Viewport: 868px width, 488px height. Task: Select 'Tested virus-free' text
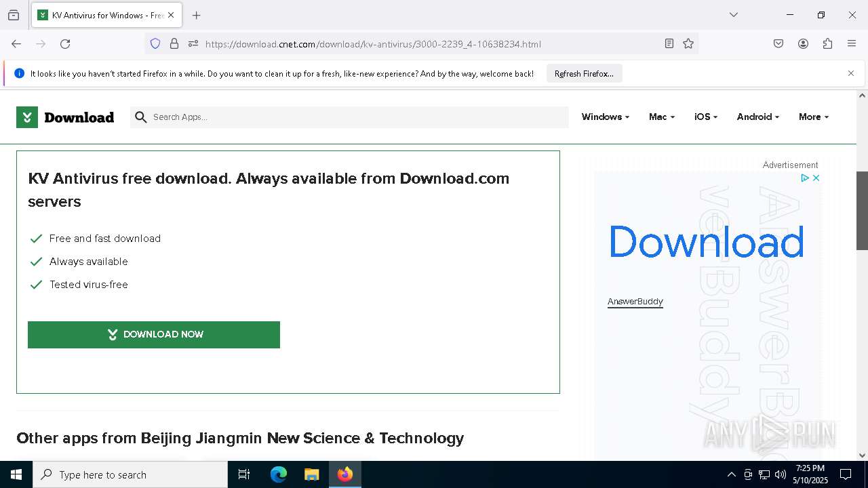coord(89,285)
